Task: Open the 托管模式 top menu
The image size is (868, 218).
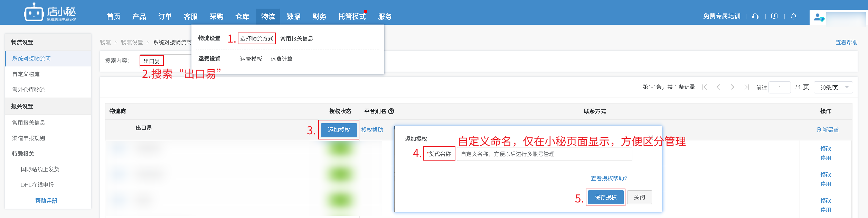Action: tap(352, 17)
